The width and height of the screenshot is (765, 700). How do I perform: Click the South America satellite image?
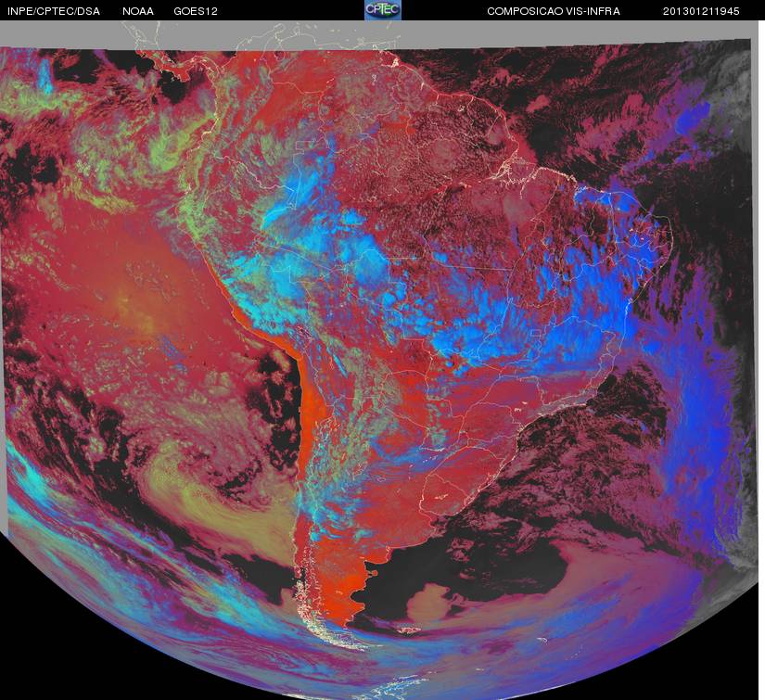pos(379,360)
